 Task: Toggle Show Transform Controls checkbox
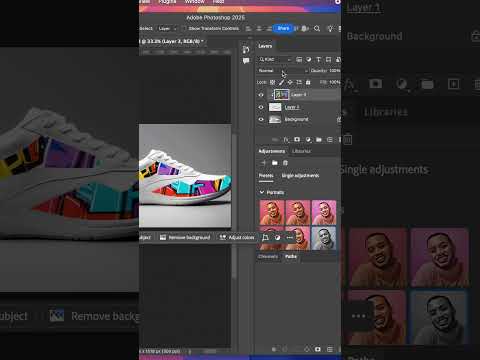point(184,29)
